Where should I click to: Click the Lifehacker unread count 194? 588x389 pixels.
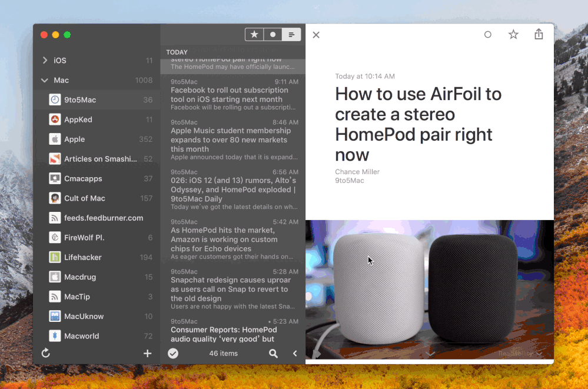coord(146,257)
